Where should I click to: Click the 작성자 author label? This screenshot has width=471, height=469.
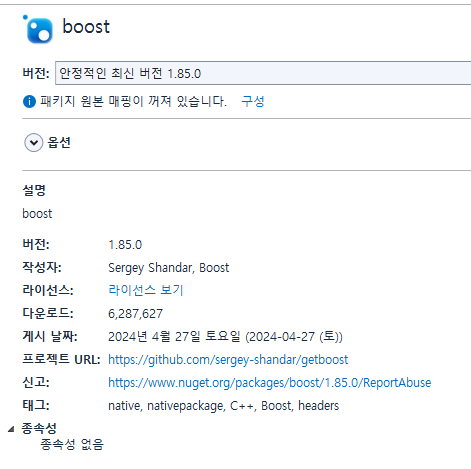click(x=42, y=267)
